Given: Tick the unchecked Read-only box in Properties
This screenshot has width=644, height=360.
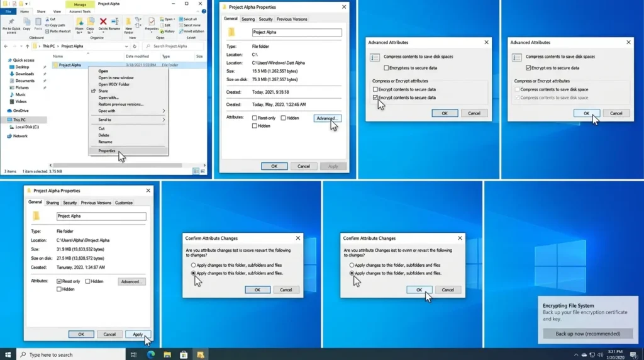Looking at the screenshot, I should pyautogui.click(x=254, y=118).
